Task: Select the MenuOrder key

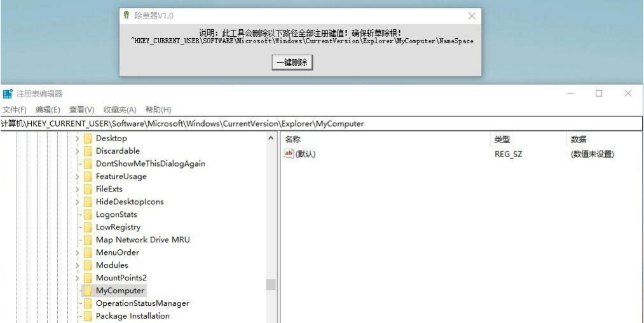Action: pos(118,252)
